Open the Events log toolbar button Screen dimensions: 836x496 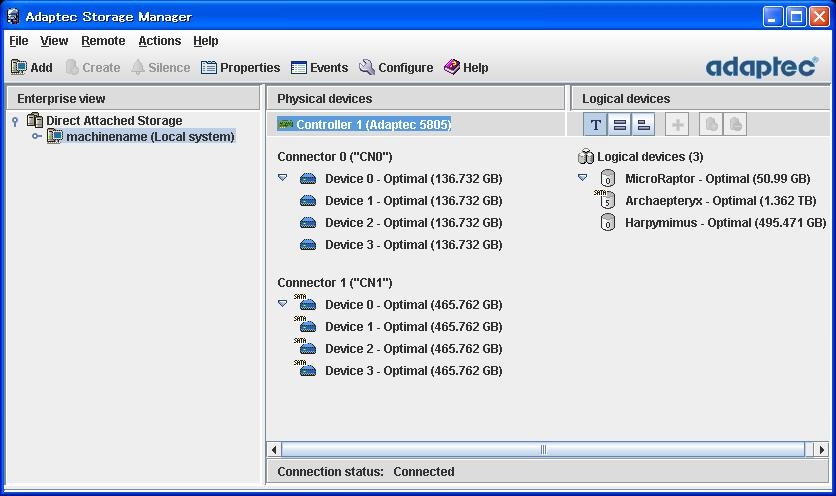[319, 68]
